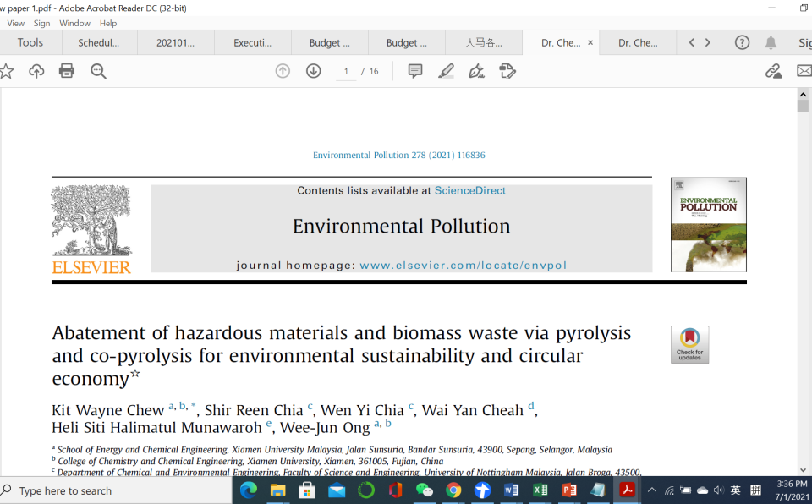Go to next page with down arrow

pos(313,71)
